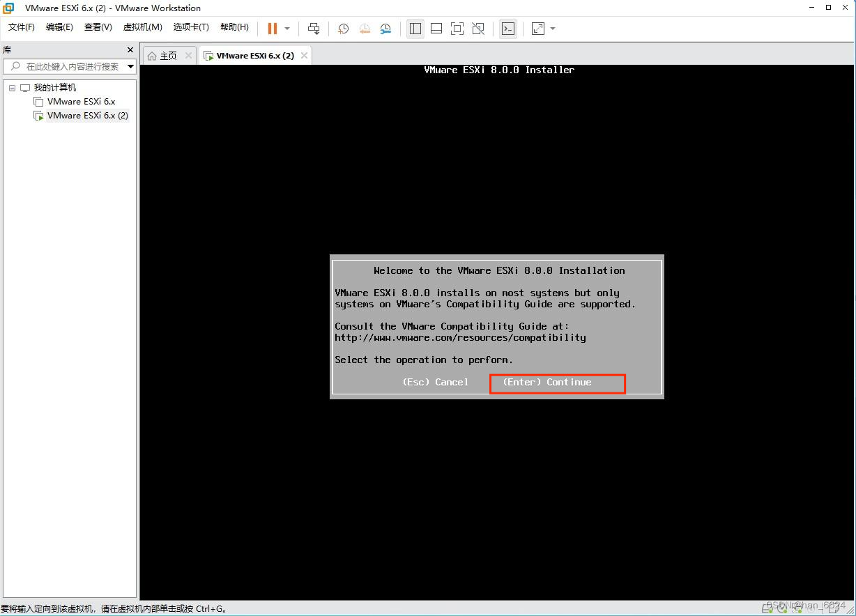Screen dimensions: 856x616
Task: Select 我的计算机 in the library tree
Action: tap(55, 88)
